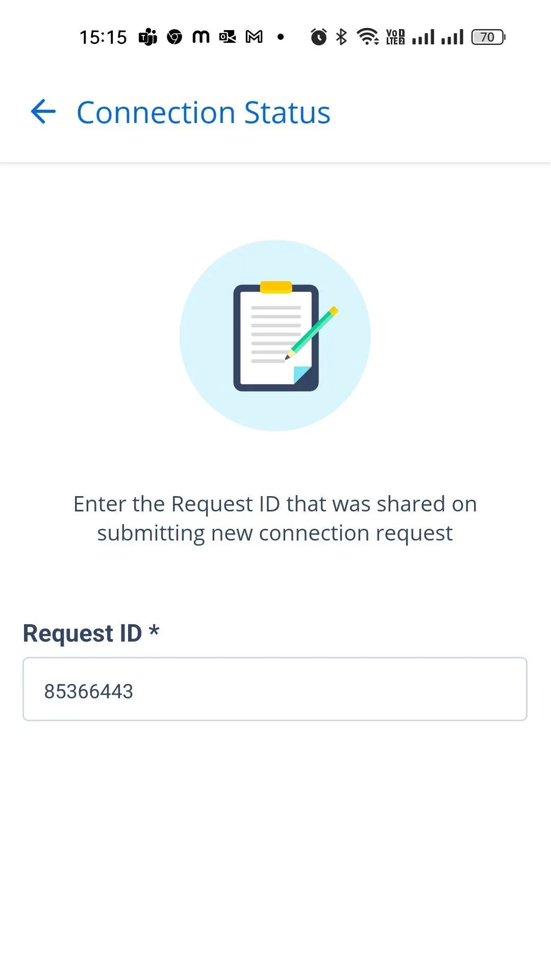Screen dimensions: 551x980
Task: Tap the notification overflow dot
Action: [281, 37]
